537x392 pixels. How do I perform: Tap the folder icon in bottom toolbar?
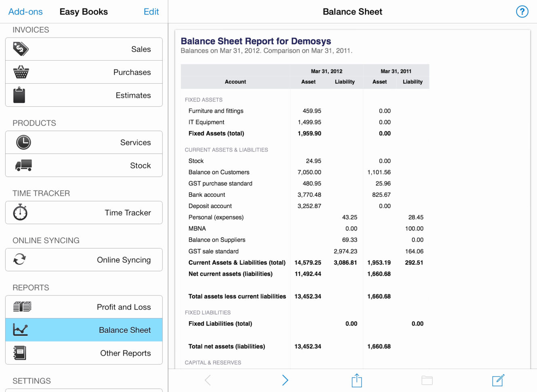[427, 380]
